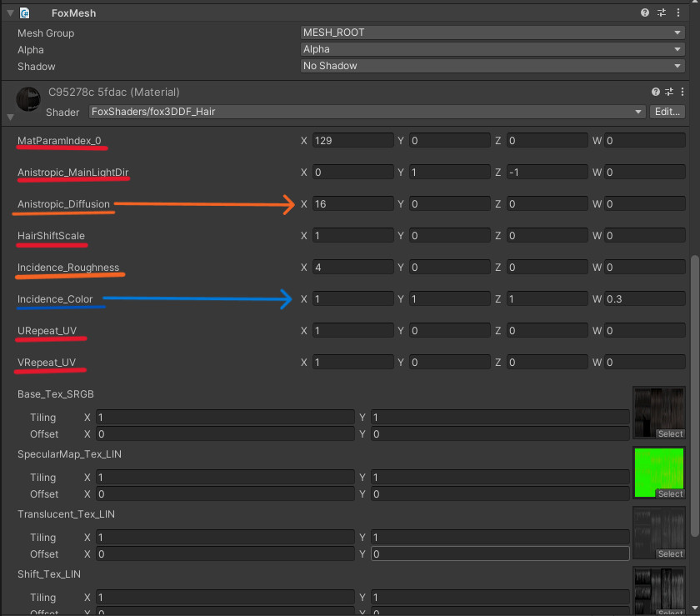
Task: Open the Mesh Group dropdown
Action: coord(492,33)
